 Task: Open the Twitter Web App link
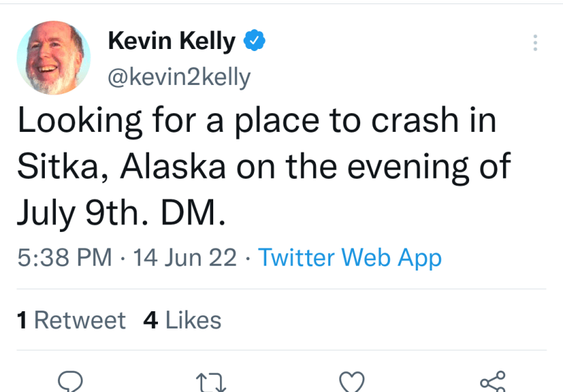[x=350, y=258]
